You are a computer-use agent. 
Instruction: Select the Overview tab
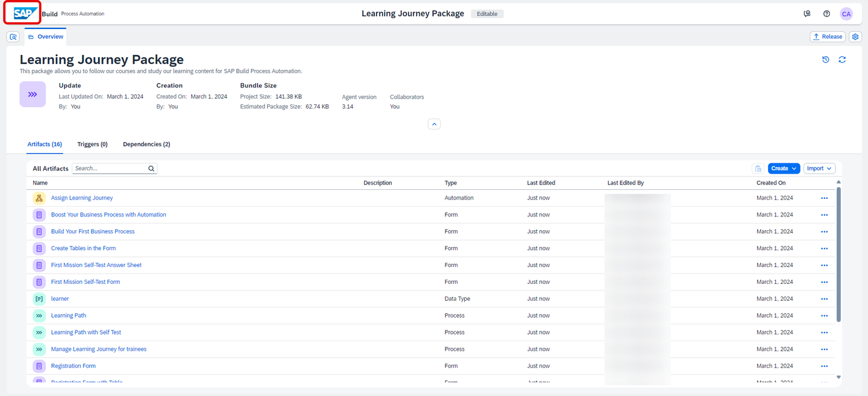pyautogui.click(x=45, y=37)
